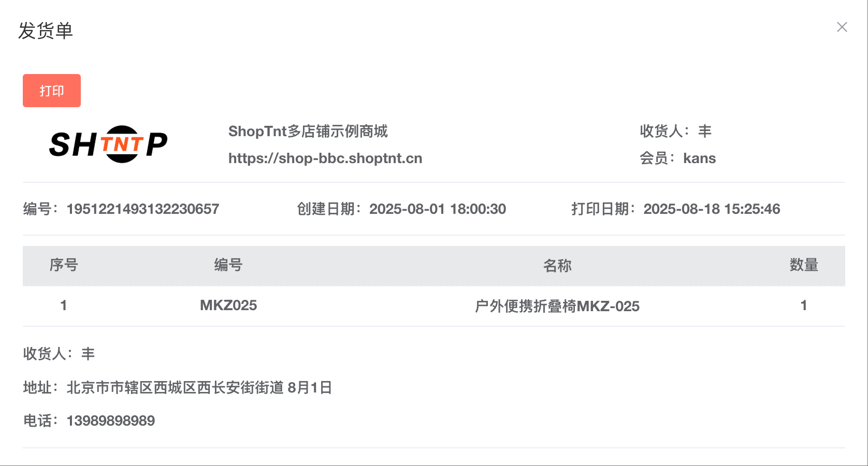Click product code MKZ025 cell
This screenshot has width=868, height=466.
point(228,305)
